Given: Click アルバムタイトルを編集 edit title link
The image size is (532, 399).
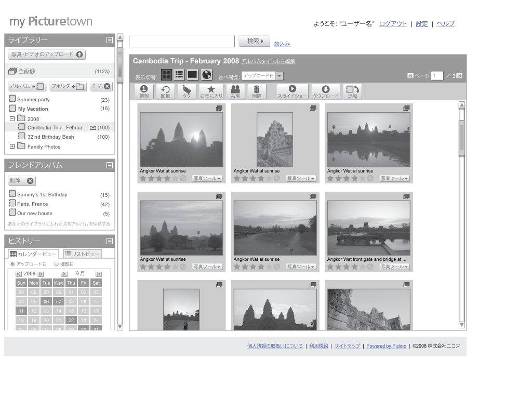Looking at the screenshot, I should 268,61.
